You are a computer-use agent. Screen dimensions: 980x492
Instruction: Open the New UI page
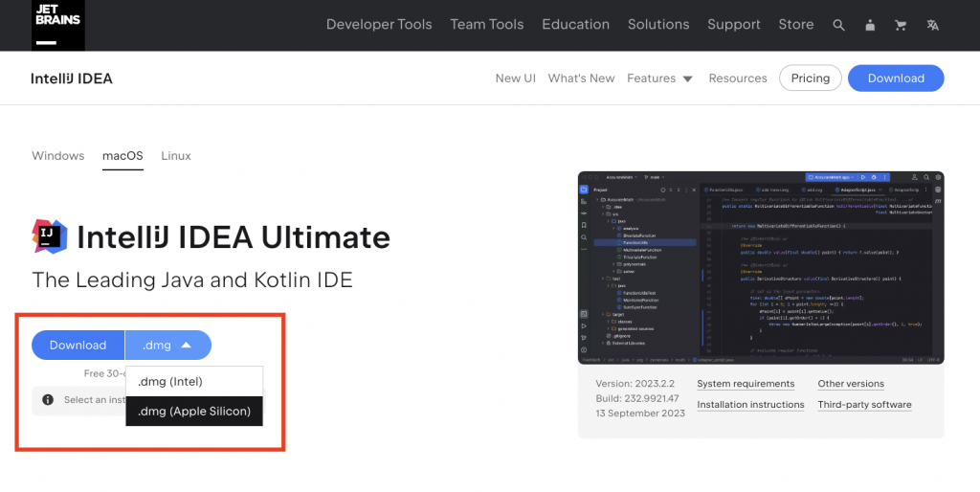click(516, 78)
